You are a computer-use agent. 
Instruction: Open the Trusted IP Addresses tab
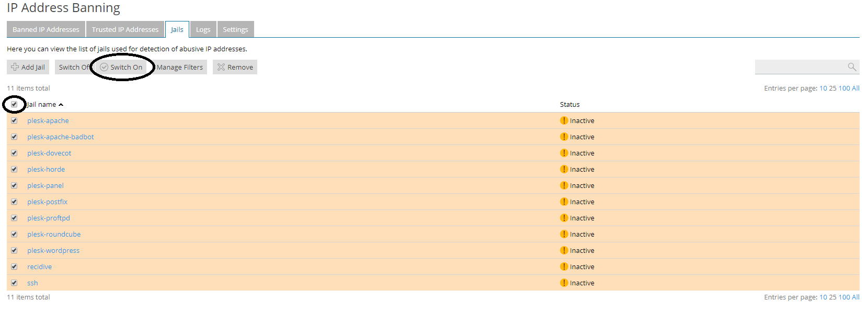point(125,29)
